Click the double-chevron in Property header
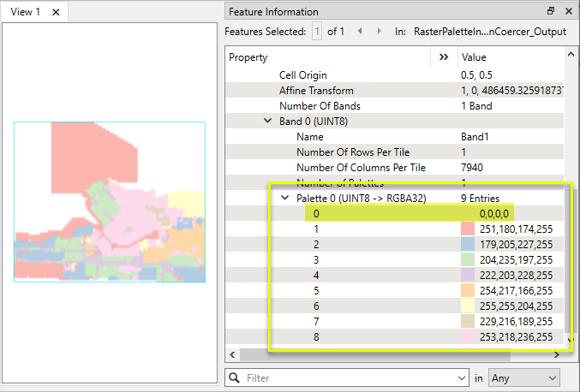This screenshot has height=392, width=580. [x=443, y=57]
